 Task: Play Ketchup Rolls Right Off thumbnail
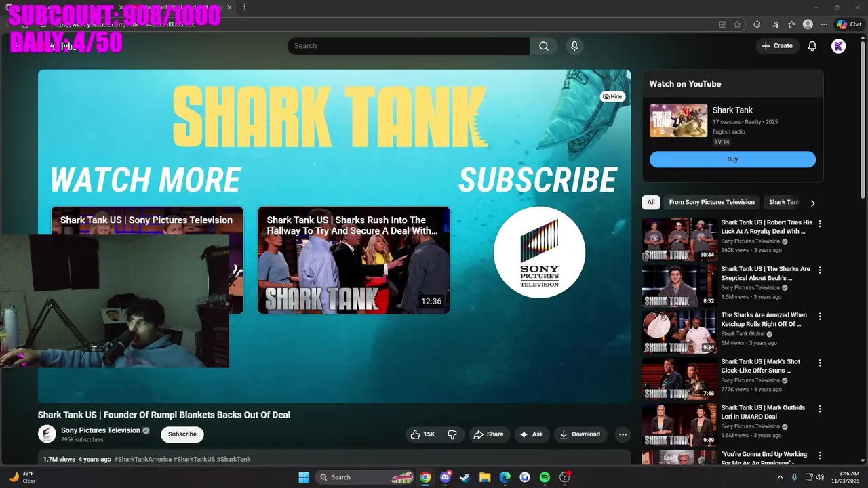pos(679,332)
